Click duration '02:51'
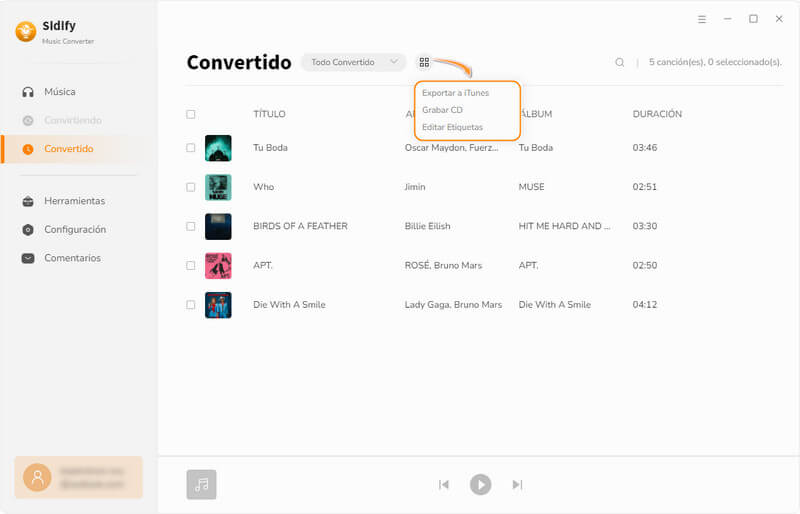The image size is (800, 514). point(645,187)
